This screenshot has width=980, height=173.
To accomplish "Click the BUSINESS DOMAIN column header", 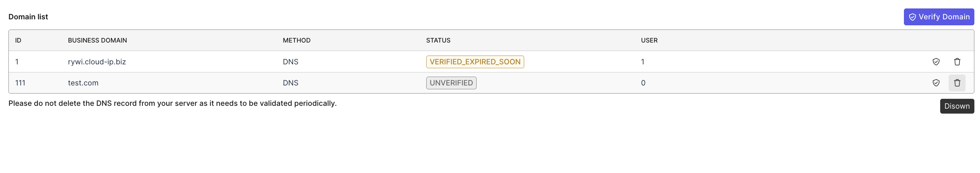I will (x=97, y=40).
